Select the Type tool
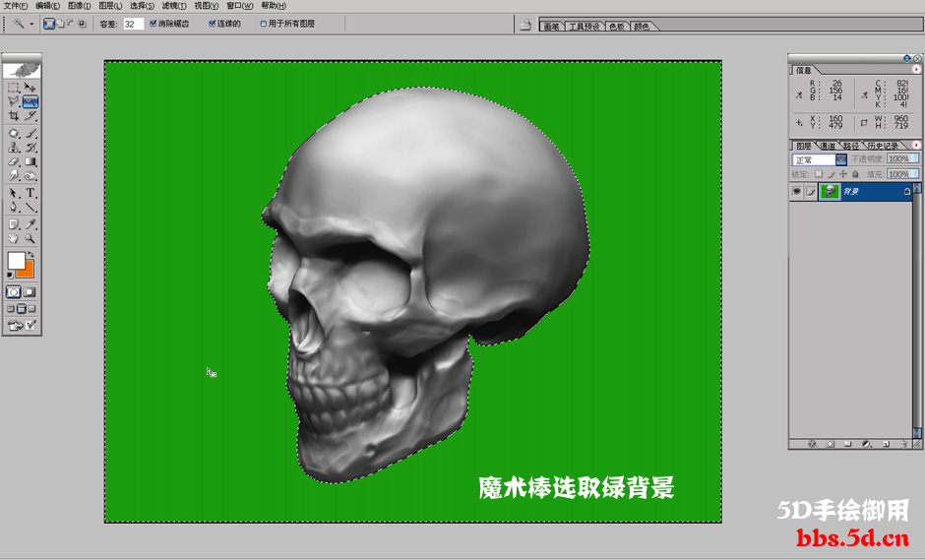Viewport: 925px width, 560px height. (31, 193)
